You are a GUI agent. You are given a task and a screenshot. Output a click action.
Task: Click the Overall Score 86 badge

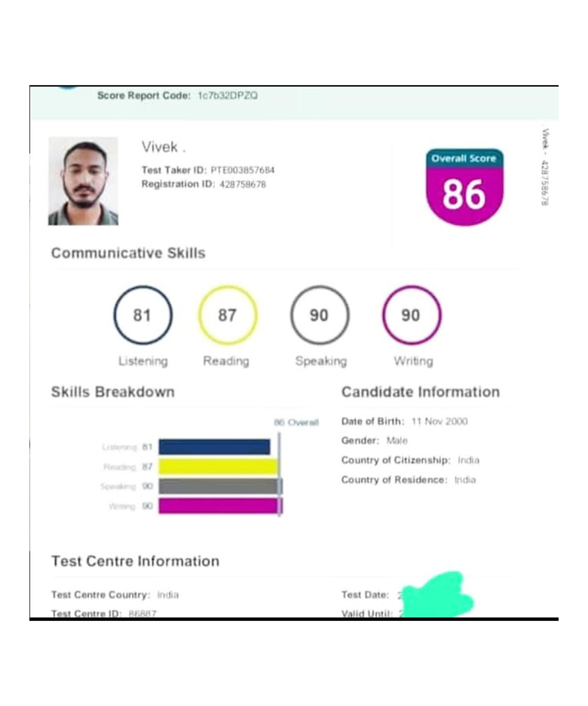coord(464,187)
